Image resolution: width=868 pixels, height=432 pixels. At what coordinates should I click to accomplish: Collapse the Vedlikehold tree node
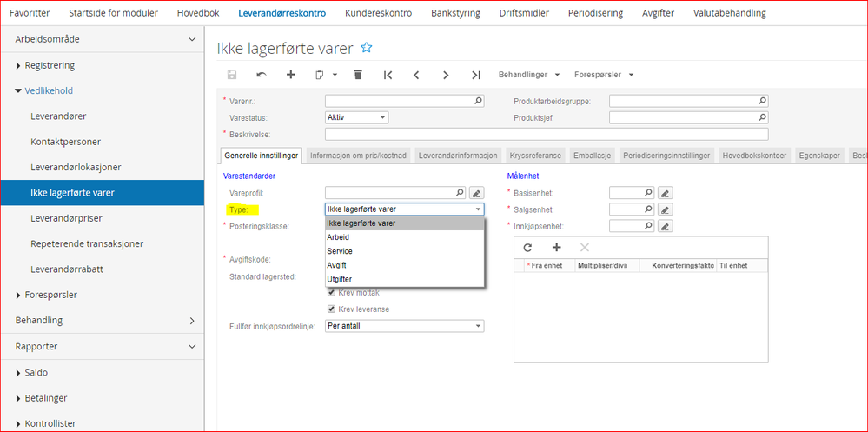click(18, 90)
